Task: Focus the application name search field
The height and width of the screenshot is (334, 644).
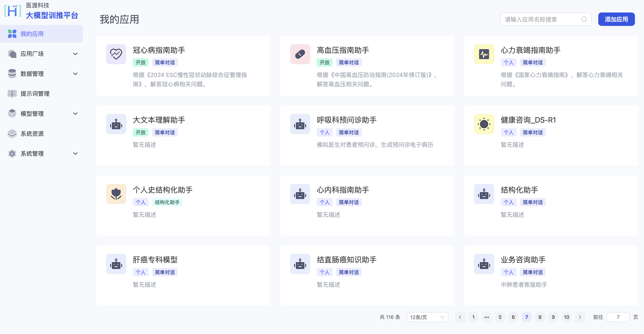Action: pos(540,19)
